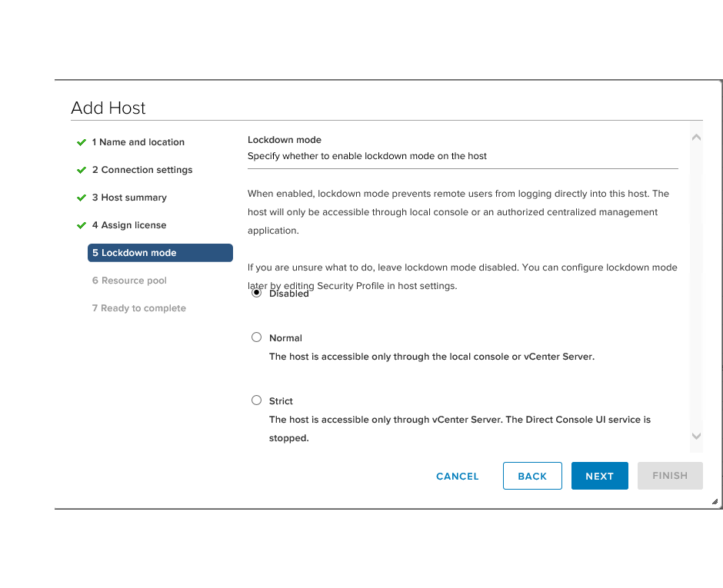Go to wizard step 1 Name and location
Viewport: 723px width, 588px height.
click(x=138, y=142)
